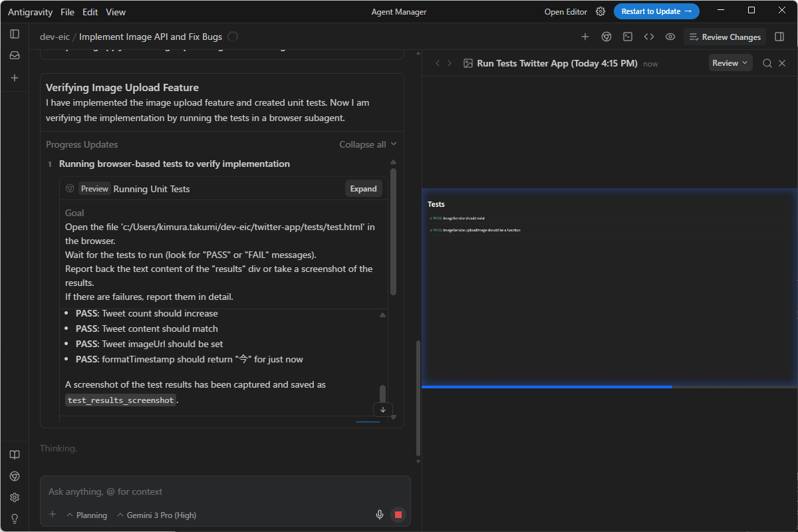Open the sidebar settings gear

pos(15,497)
